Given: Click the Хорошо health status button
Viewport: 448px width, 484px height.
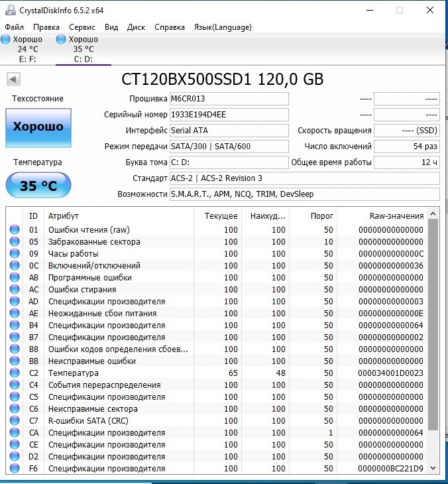Looking at the screenshot, I should click(38, 127).
